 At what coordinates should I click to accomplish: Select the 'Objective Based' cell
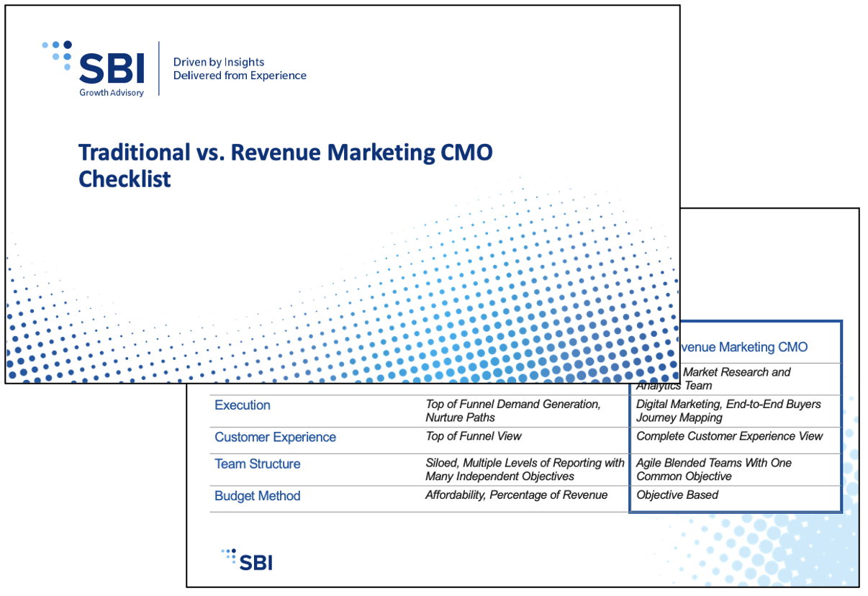coord(677,495)
